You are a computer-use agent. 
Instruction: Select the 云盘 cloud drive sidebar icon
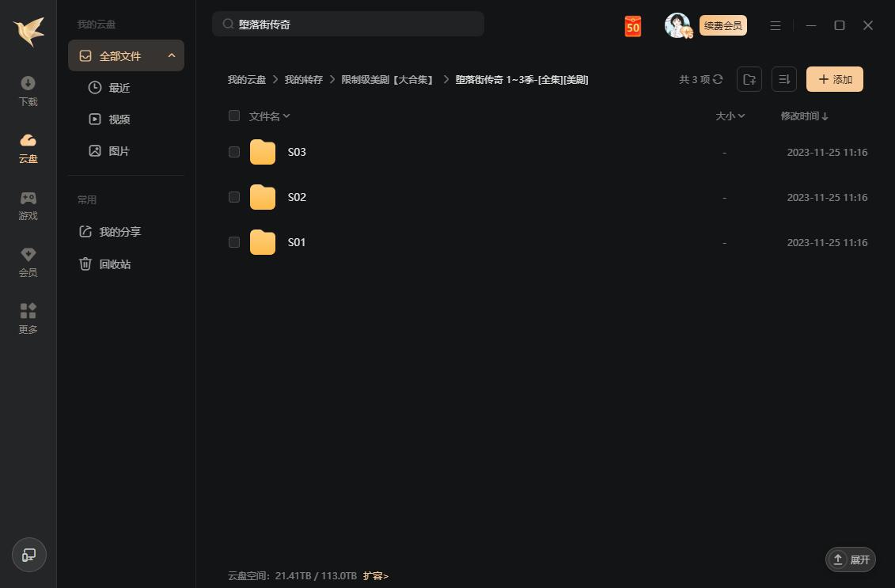coord(28,147)
